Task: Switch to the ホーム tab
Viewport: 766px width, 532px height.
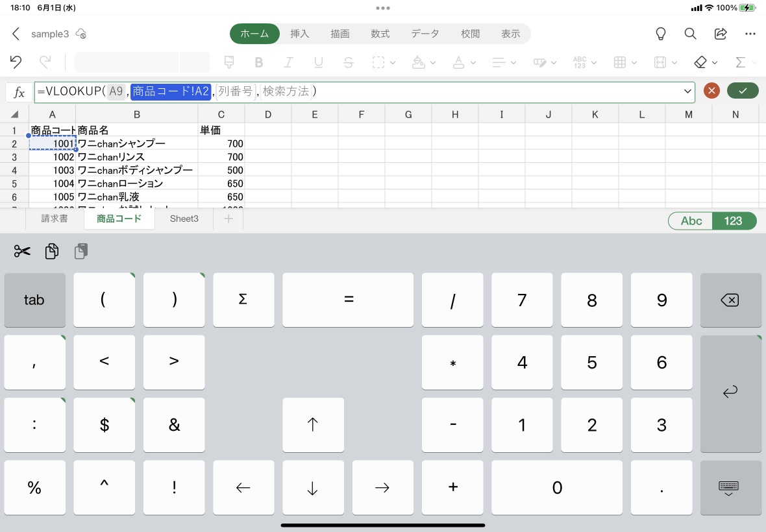Action: 254,34
